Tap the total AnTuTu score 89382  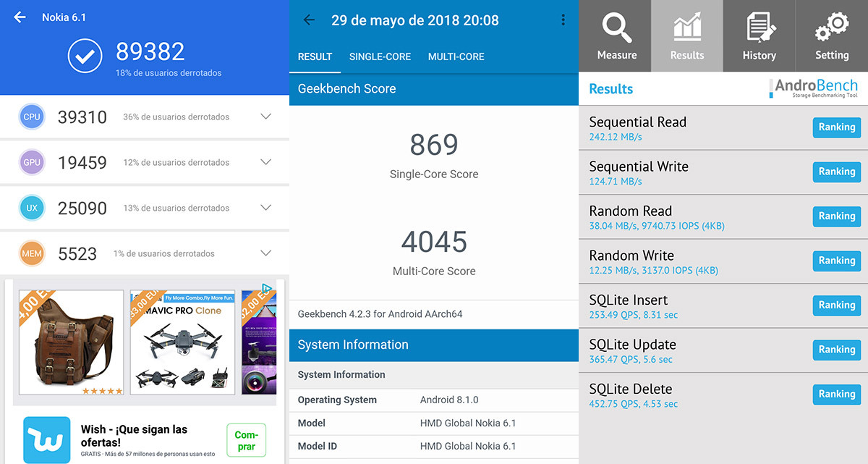click(x=150, y=51)
